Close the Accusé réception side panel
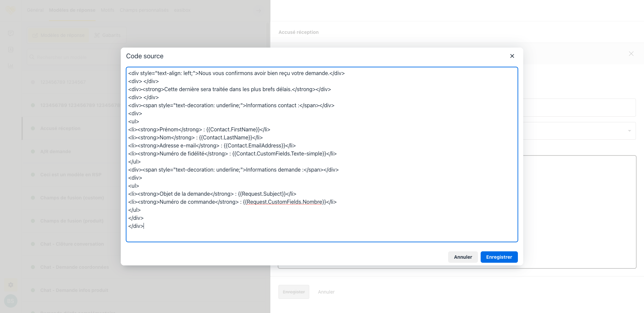This screenshot has width=644, height=313. pyautogui.click(x=631, y=54)
